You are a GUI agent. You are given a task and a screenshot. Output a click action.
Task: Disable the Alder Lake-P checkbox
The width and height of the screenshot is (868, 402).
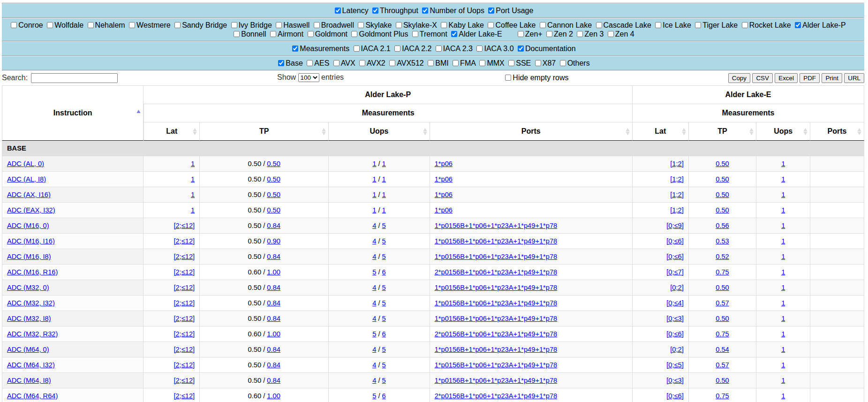point(798,25)
